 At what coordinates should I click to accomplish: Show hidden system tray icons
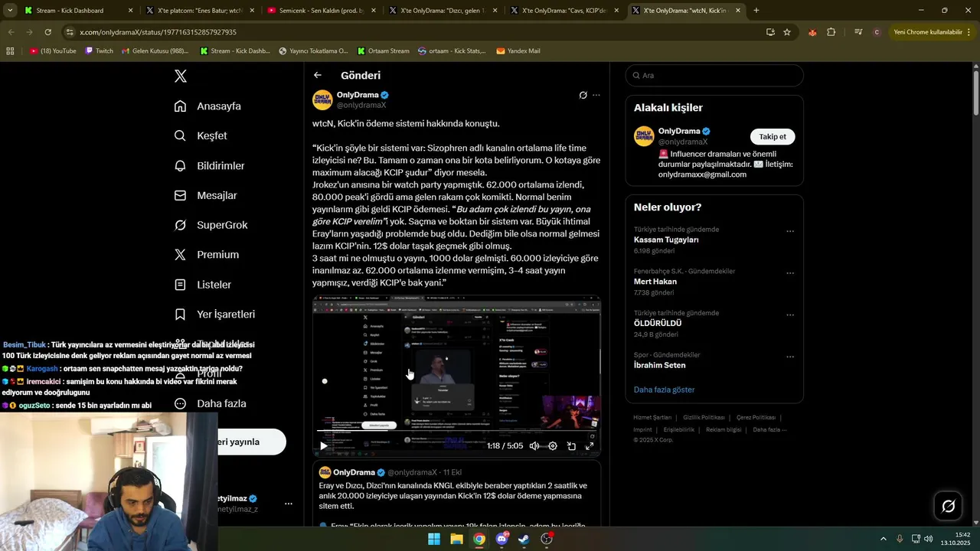tap(883, 539)
